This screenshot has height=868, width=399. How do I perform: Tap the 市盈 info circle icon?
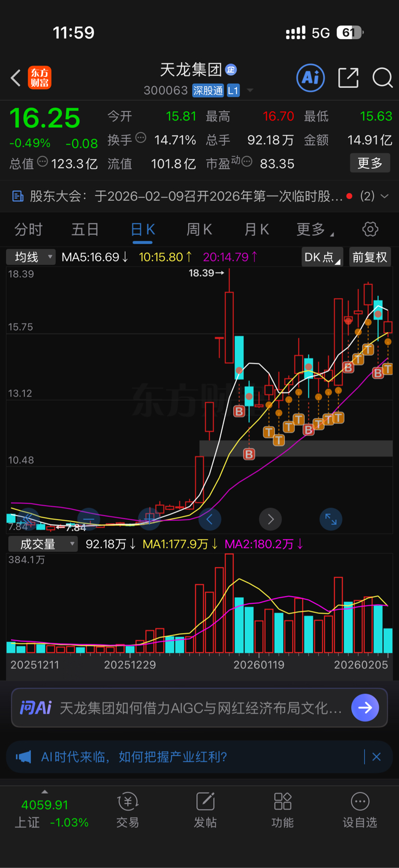(247, 162)
